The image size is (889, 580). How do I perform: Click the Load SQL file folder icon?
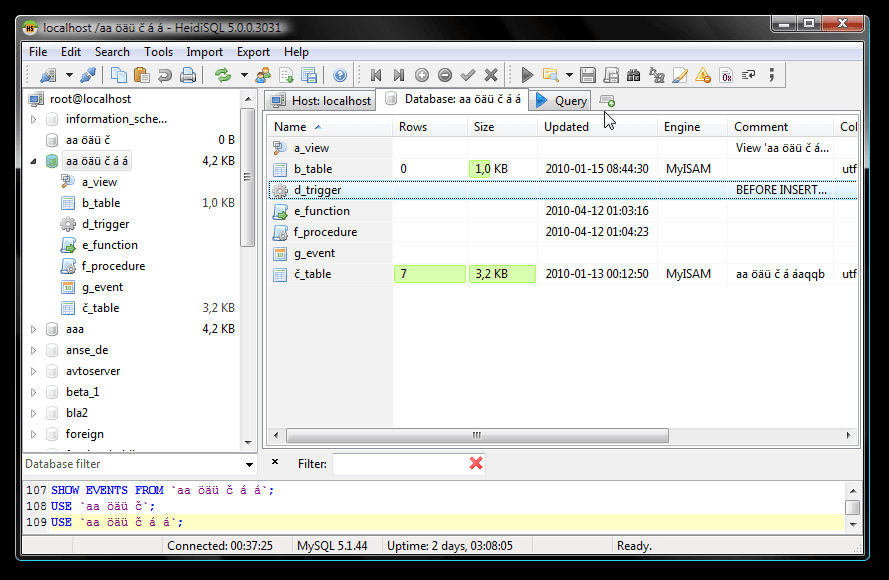(550, 75)
